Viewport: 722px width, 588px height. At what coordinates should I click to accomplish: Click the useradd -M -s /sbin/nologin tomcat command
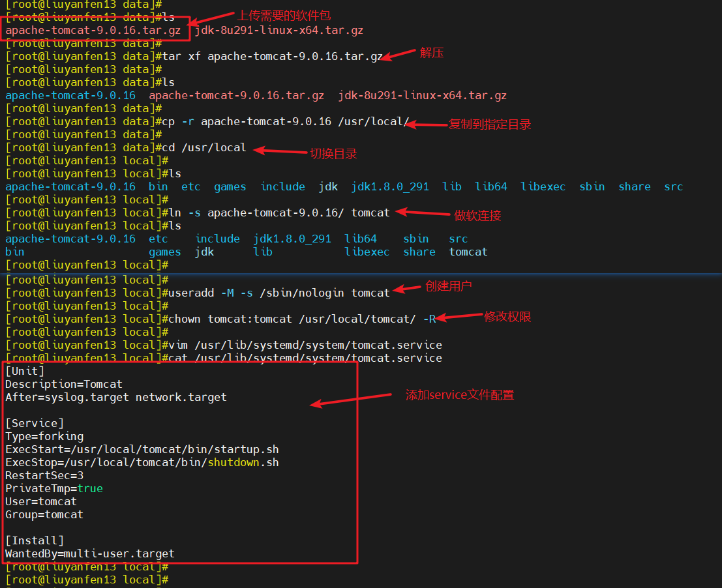click(x=279, y=293)
